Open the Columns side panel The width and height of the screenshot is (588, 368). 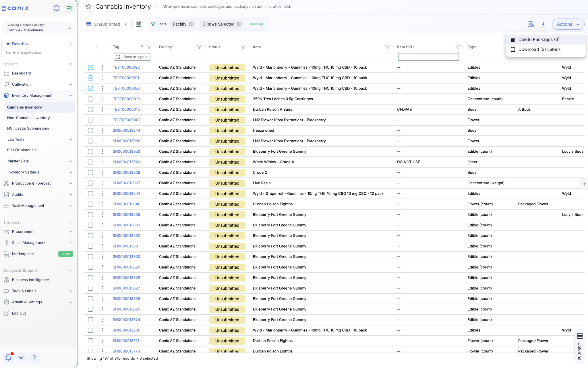(580, 347)
